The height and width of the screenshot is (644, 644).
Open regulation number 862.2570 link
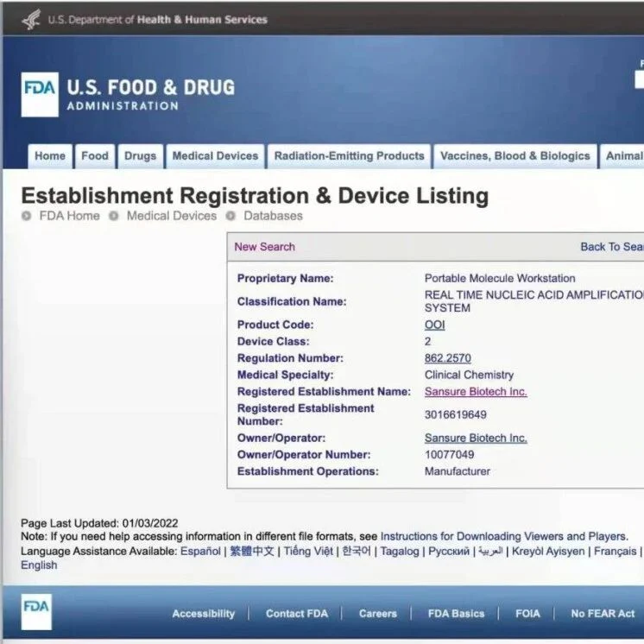(448, 358)
